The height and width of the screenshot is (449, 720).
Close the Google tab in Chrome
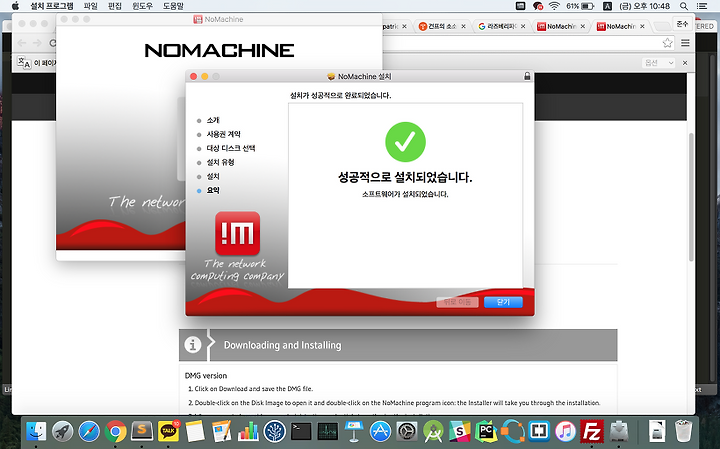(x=523, y=26)
